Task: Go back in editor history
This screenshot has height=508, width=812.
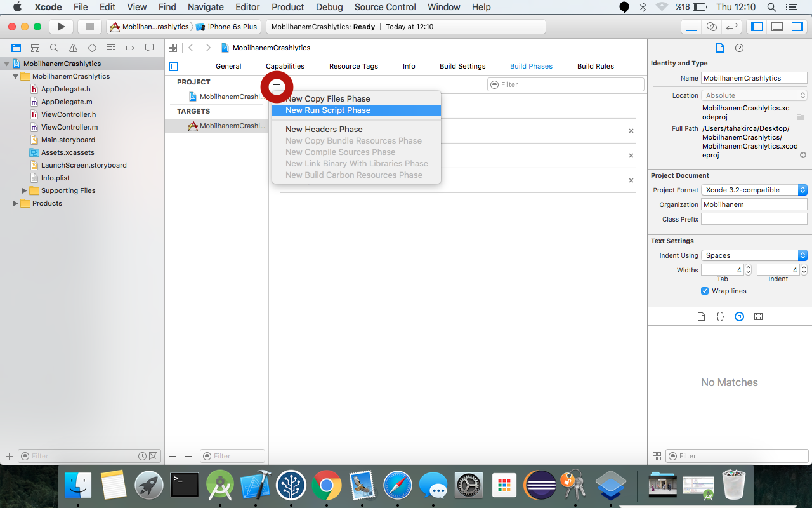Action: (x=191, y=48)
